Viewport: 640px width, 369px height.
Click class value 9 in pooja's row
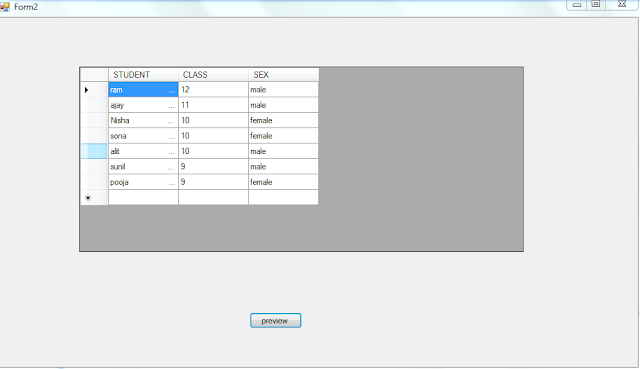coord(213,182)
